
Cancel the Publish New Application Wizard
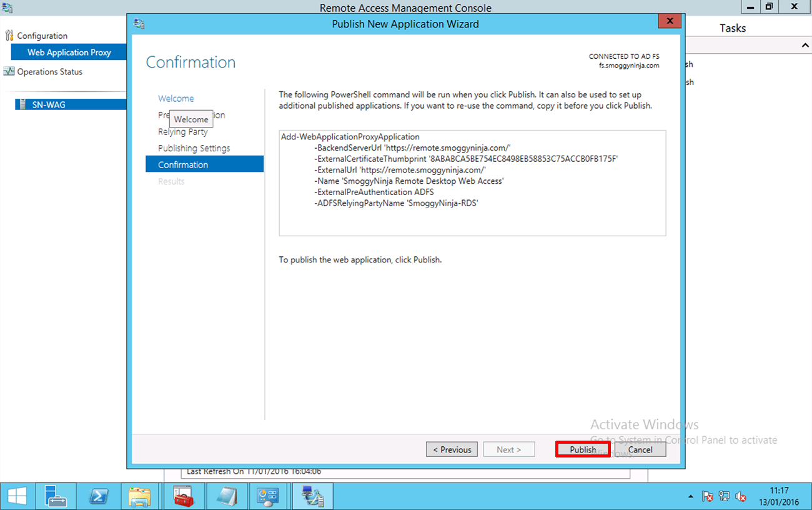coord(640,449)
